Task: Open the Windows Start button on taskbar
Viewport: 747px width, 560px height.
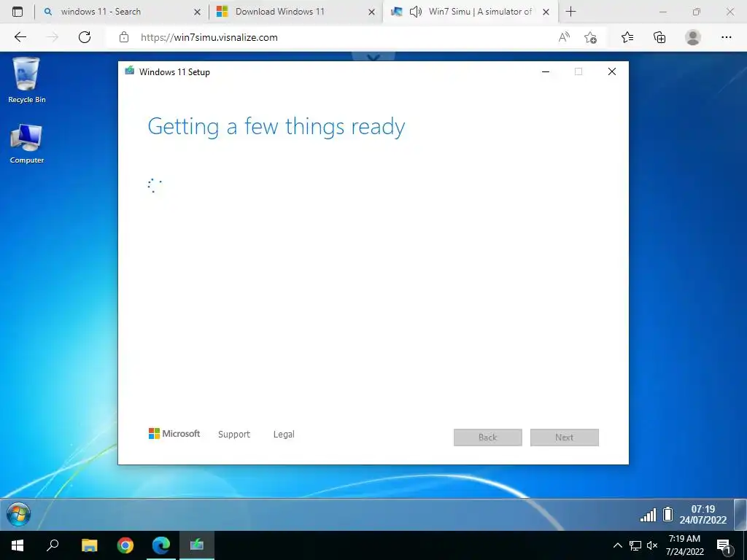Action: coord(18,545)
